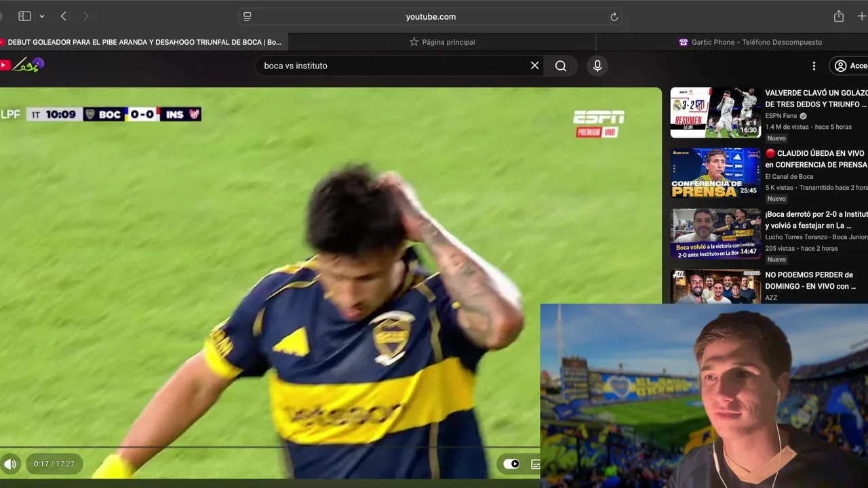868x488 pixels.
Task: Open '¡Boca derrotó por 2-0 a Instituto' title
Action: coord(816,220)
